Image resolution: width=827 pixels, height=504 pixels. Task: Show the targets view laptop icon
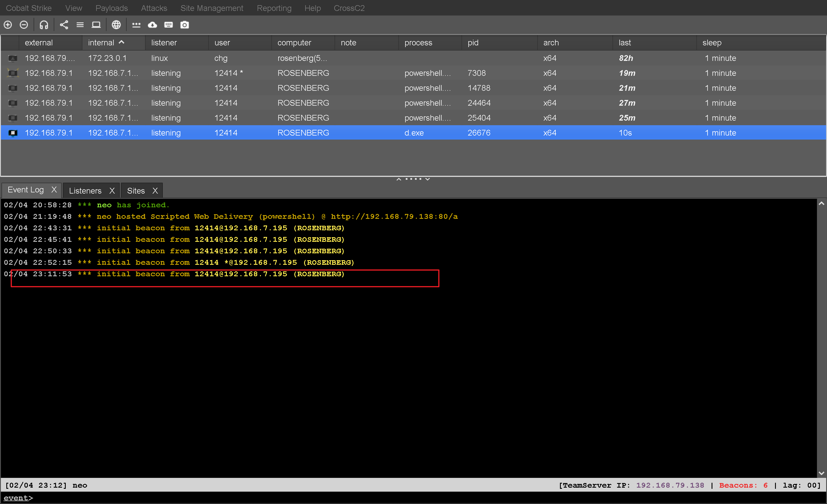96,25
